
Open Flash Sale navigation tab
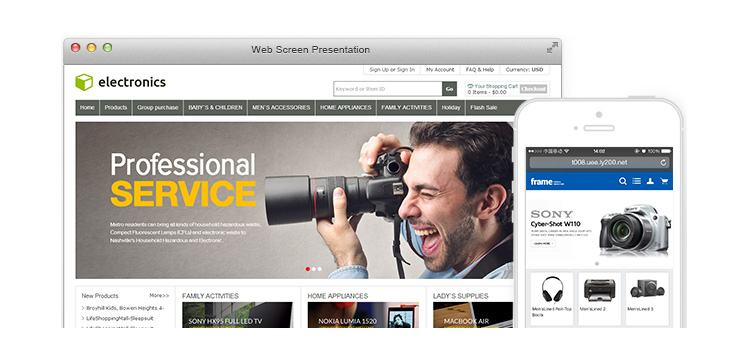tap(484, 108)
